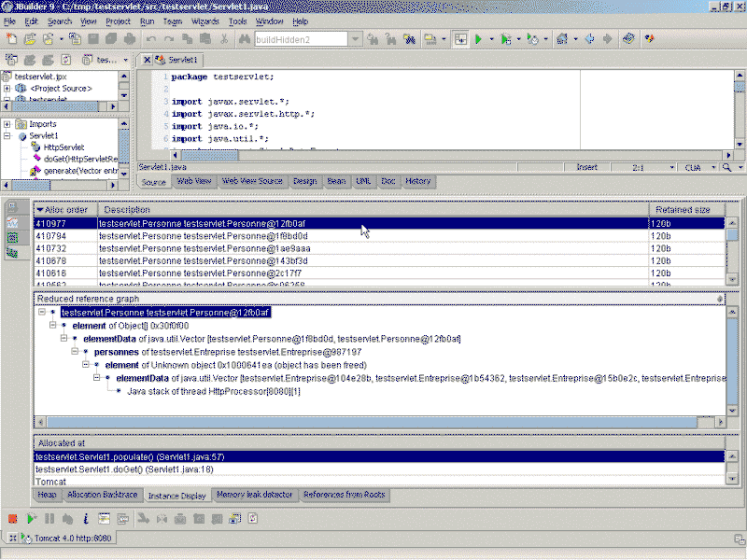This screenshot has height=560, width=747.
Task: Collapse the elementData of java.util.Vector node
Action: pyautogui.click(x=63, y=339)
